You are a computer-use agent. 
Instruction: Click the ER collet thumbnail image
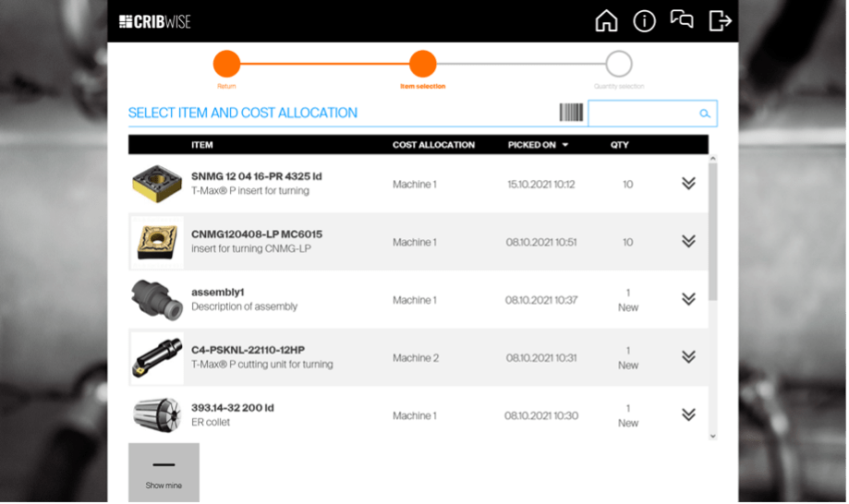click(156, 415)
